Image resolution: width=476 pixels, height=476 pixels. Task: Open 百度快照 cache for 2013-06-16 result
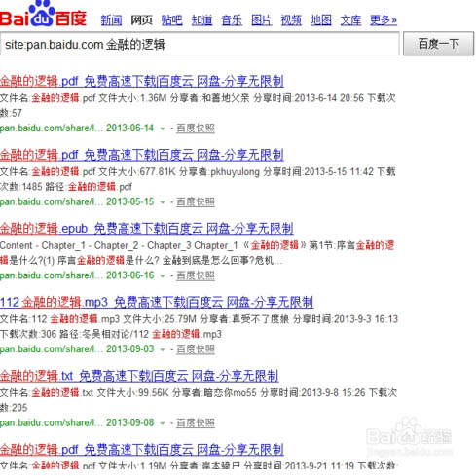196,275
